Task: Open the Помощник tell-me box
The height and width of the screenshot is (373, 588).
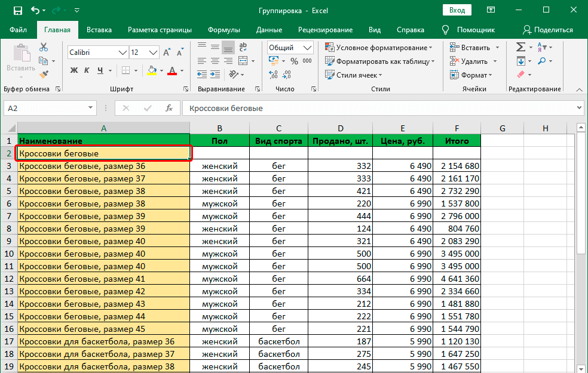Action: pyautogui.click(x=468, y=30)
